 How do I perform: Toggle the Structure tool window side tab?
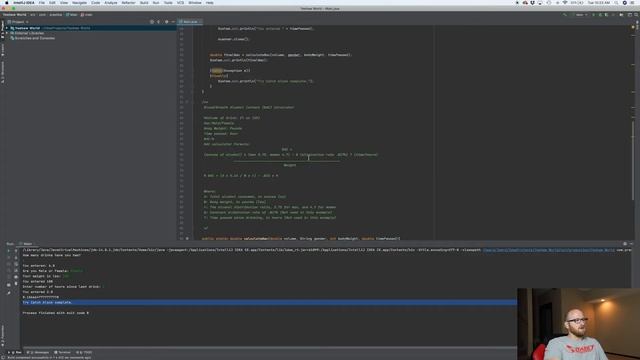2,73
